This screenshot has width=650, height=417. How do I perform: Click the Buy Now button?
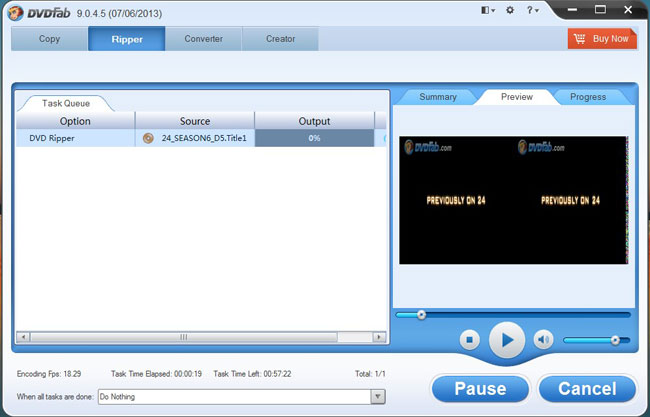pos(602,39)
